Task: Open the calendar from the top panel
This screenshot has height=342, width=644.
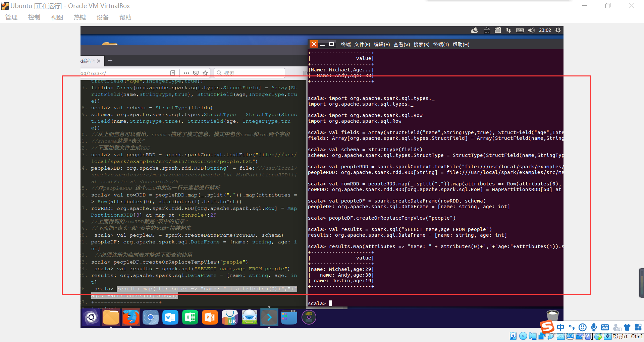Action: [x=498, y=30]
